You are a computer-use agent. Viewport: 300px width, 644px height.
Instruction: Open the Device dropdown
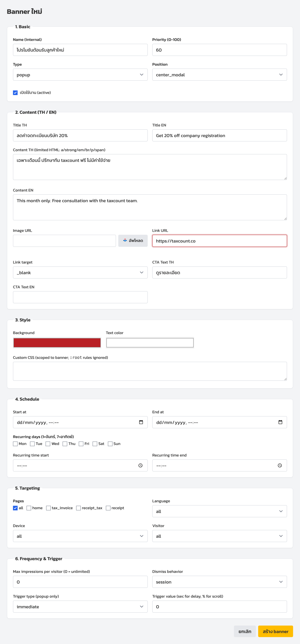click(x=80, y=536)
